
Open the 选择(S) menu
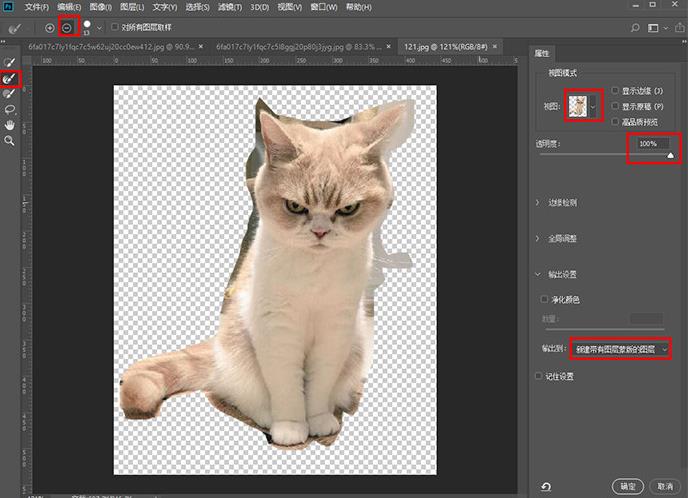coord(197,7)
